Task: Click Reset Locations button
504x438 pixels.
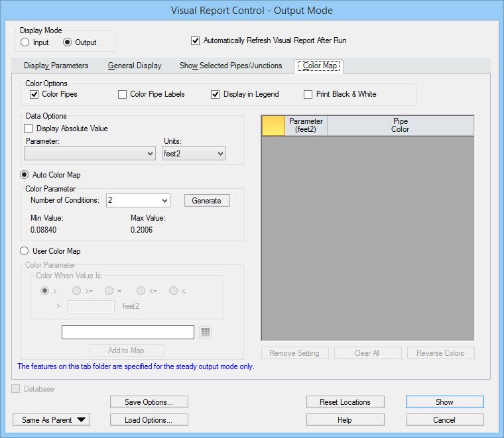Action: coord(346,402)
